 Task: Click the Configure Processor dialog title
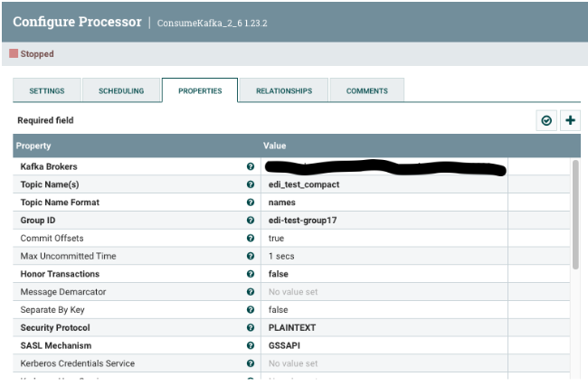(77, 22)
